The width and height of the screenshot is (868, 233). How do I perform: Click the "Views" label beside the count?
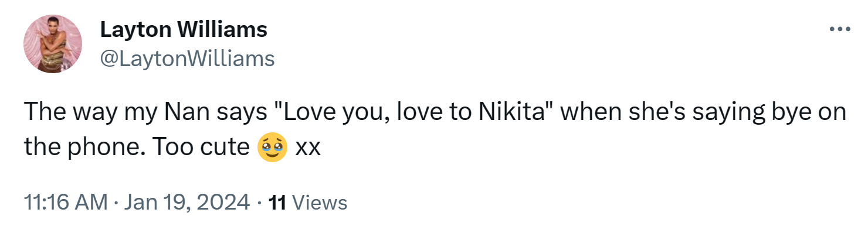coord(320,203)
